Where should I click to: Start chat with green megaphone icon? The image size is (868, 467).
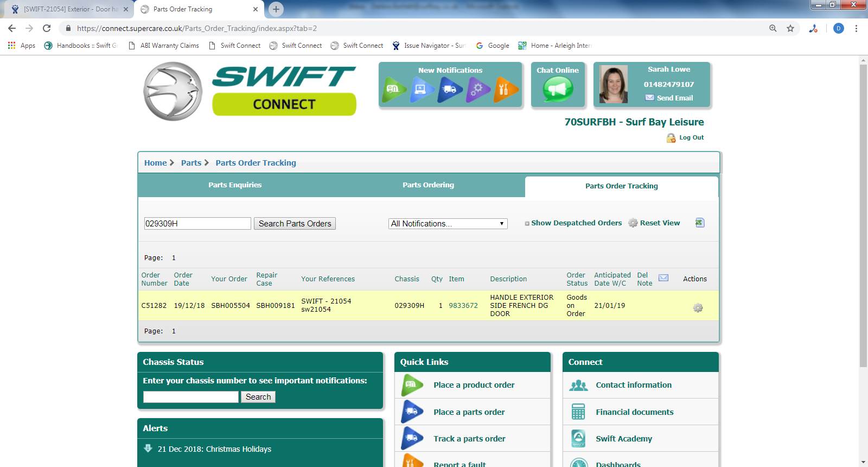click(558, 90)
